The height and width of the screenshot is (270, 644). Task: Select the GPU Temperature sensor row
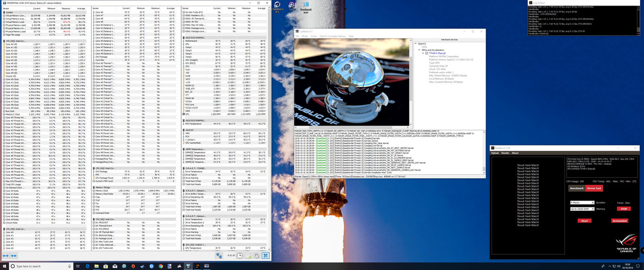[x=225, y=248]
